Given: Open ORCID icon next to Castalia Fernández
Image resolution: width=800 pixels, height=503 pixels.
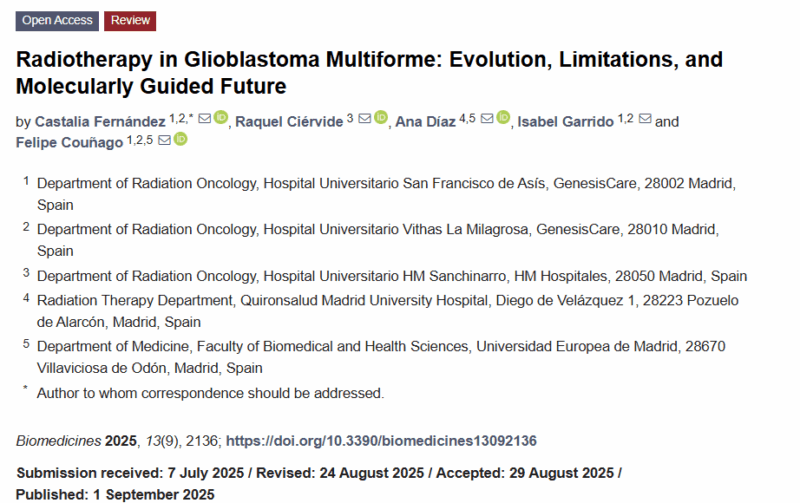Looking at the screenshot, I should [220, 117].
